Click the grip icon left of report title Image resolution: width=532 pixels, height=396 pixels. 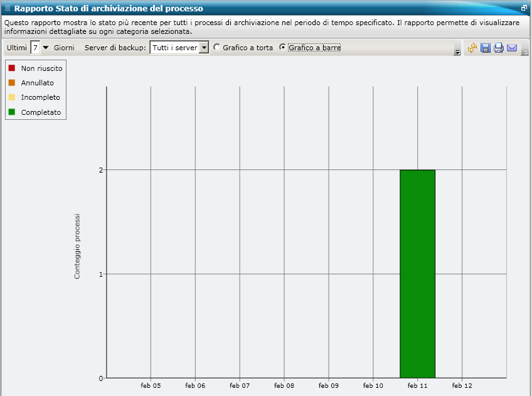[8, 8]
